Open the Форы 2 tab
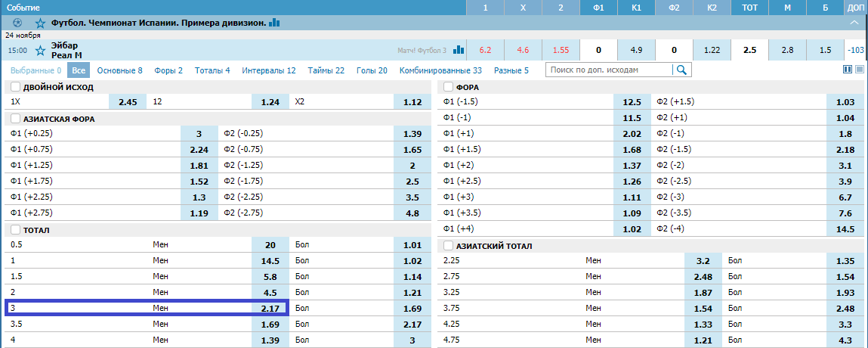 tap(168, 70)
